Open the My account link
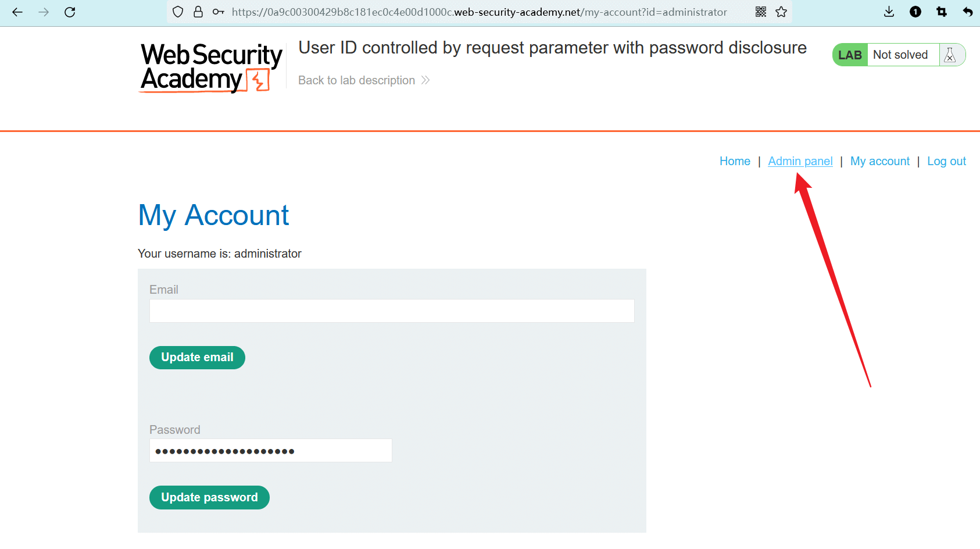The height and width of the screenshot is (549, 980). point(879,161)
